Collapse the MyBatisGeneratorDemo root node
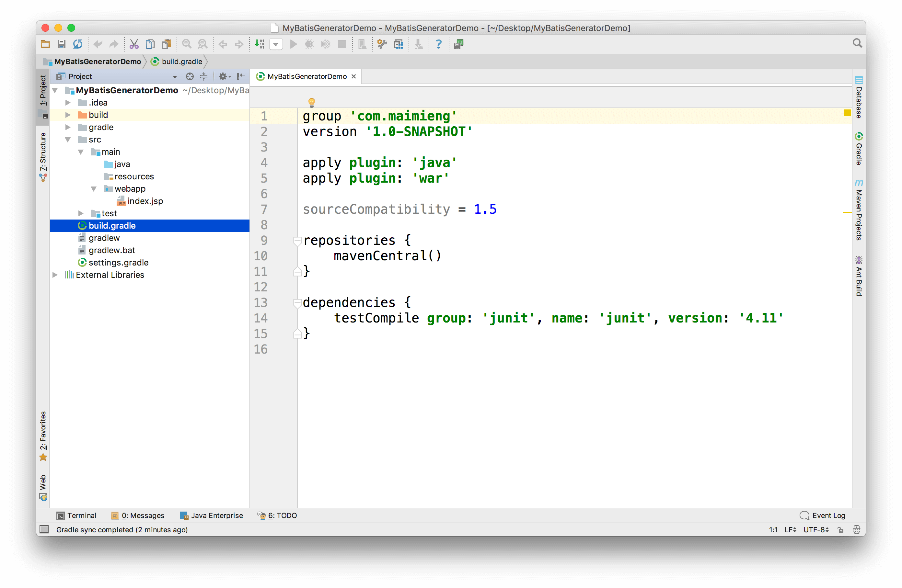The height and width of the screenshot is (588, 902). click(55, 90)
